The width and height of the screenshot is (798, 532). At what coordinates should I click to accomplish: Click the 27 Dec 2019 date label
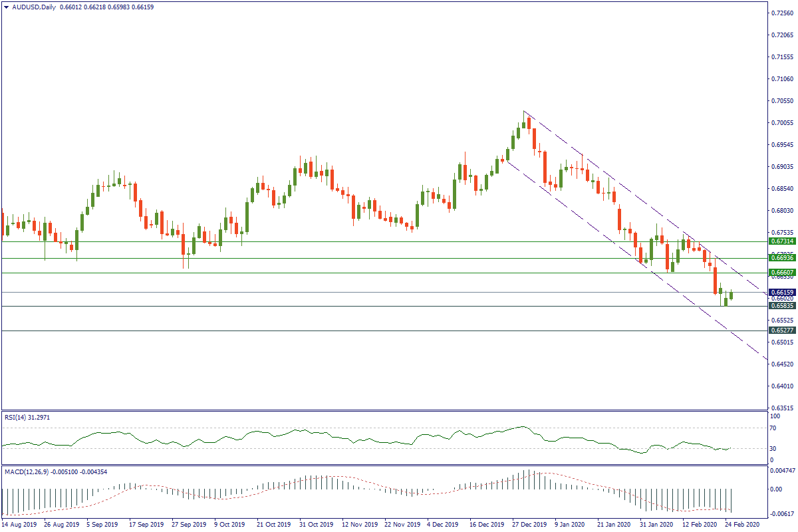(528, 525)
